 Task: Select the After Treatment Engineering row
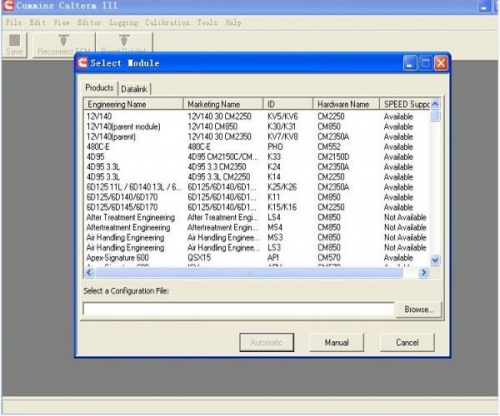tap(257, 217)
